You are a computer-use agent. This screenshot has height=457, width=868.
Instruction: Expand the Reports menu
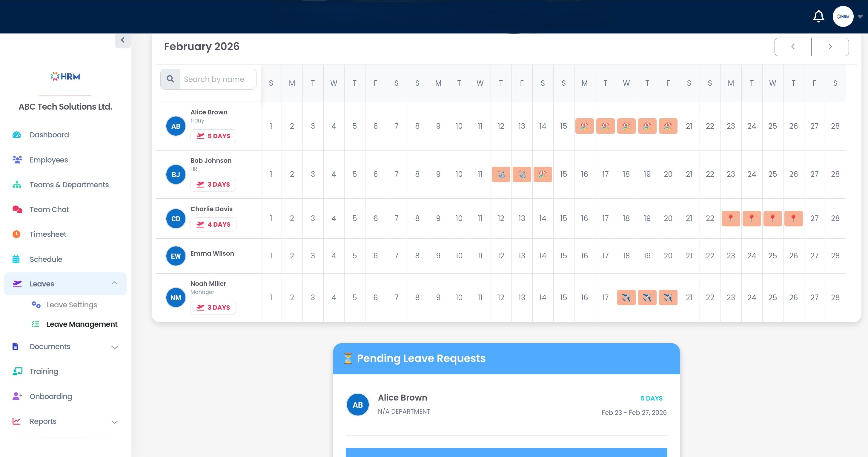(115, 422)
